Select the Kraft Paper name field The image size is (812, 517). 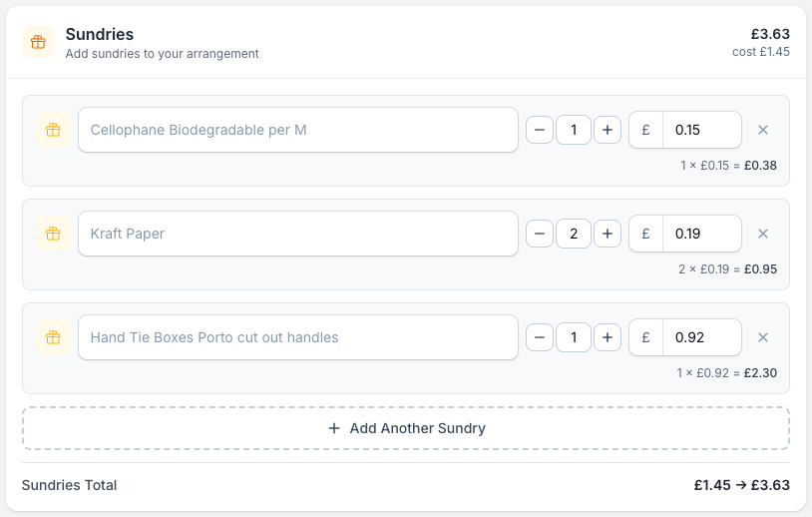tap(298, 234)
